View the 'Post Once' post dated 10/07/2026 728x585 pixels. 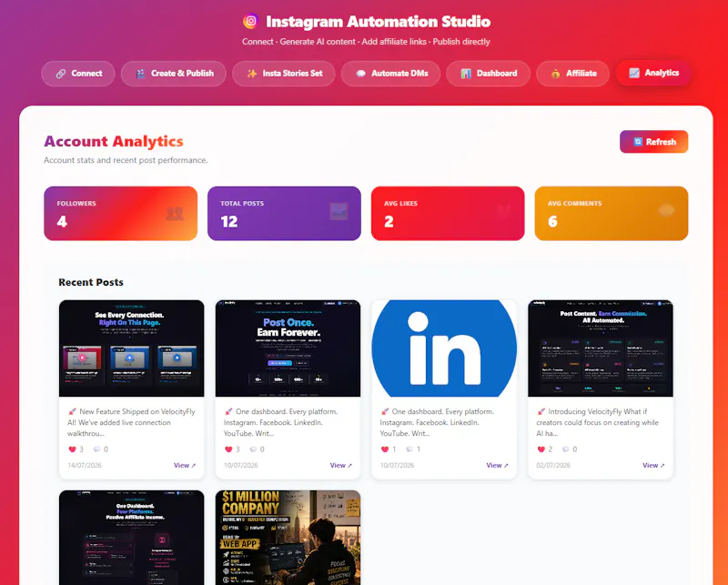click(x=341, y=465)
